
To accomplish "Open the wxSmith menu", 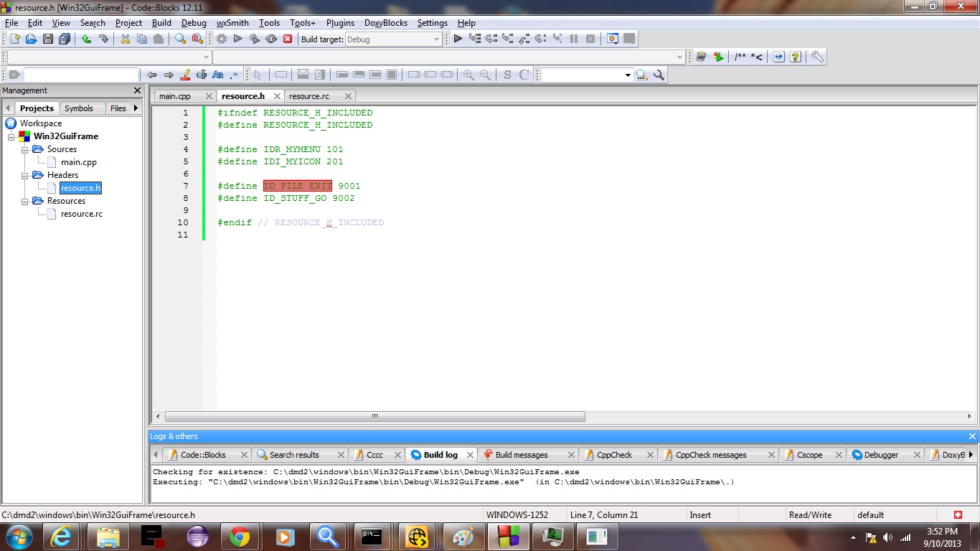I will point(232,22).
